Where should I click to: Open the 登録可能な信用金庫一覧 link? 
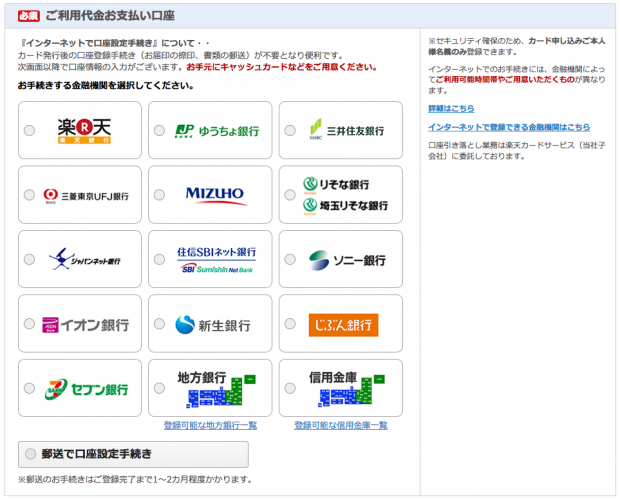coord(341,425)
